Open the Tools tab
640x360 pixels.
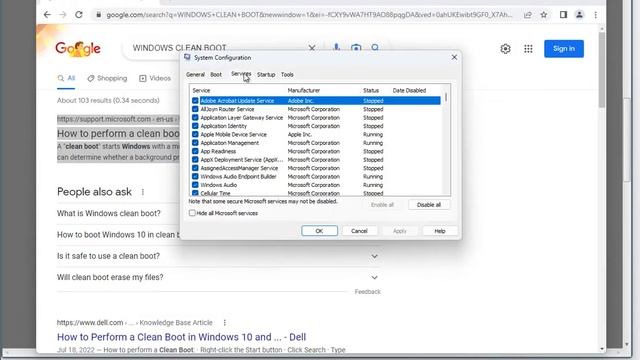(x=287, y=75)
